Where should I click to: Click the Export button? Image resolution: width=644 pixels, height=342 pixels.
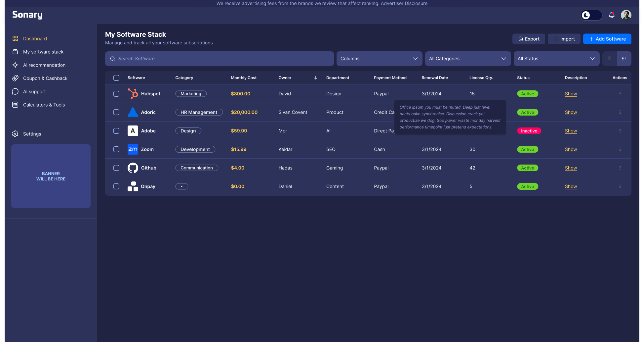(529, 39)
